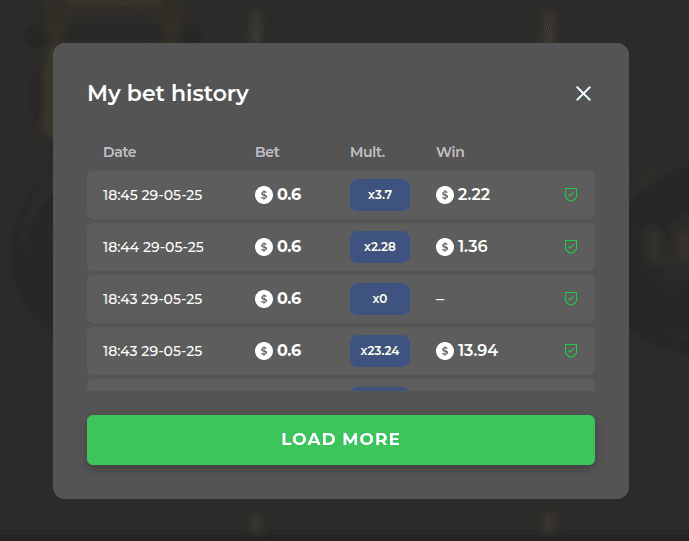
Task: Click the dollar coin icon beside 13.94 win
Action: [x=445, y=351]
